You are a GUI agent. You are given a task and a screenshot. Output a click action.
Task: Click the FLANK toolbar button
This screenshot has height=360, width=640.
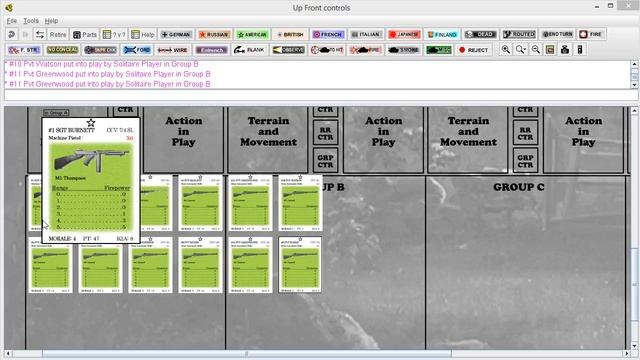point(249,50)
